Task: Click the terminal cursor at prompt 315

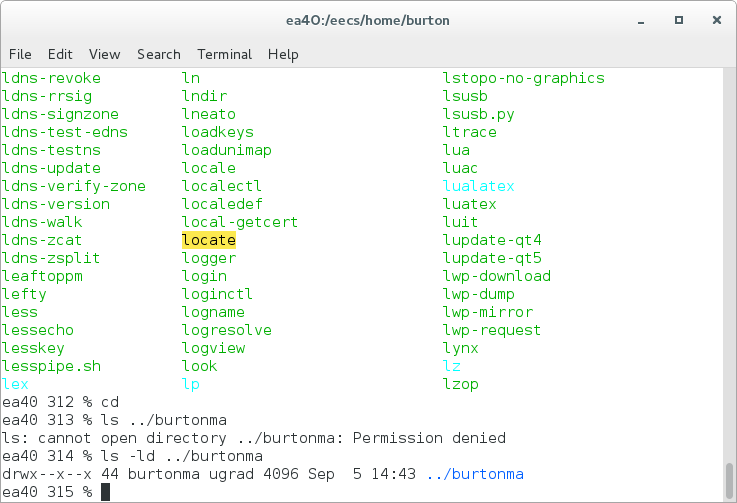Action: pyautogui.click(x=105, y=492)
